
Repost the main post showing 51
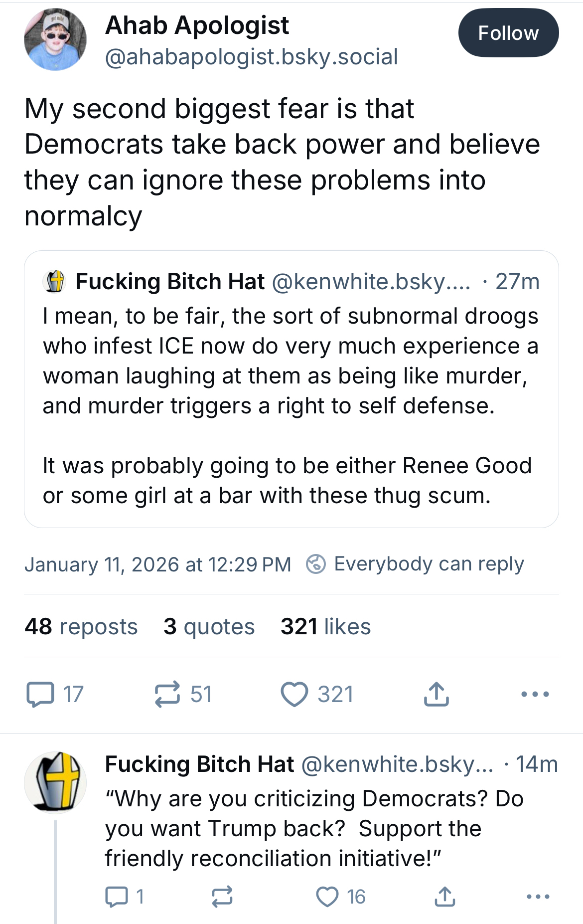click(167, 694)
